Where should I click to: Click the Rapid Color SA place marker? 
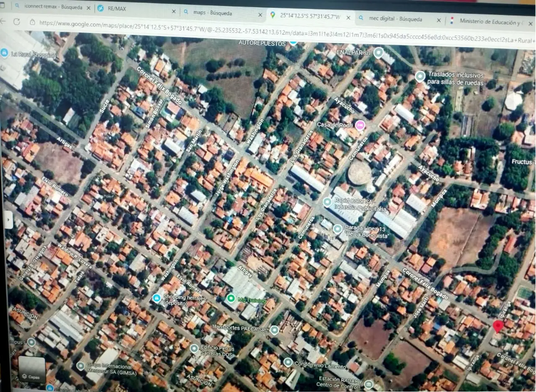point(327,202)
